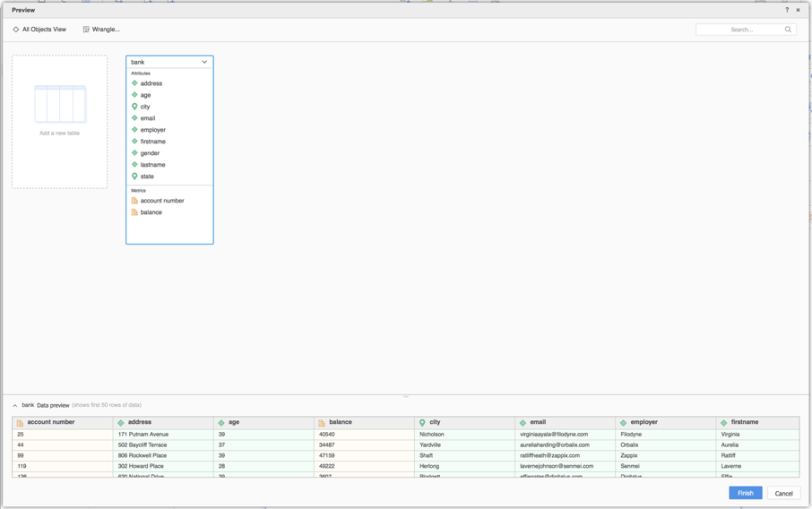The image size is (812, 509).
Task: Click the state geo attribute icon
Action: [x=134, y=177]
